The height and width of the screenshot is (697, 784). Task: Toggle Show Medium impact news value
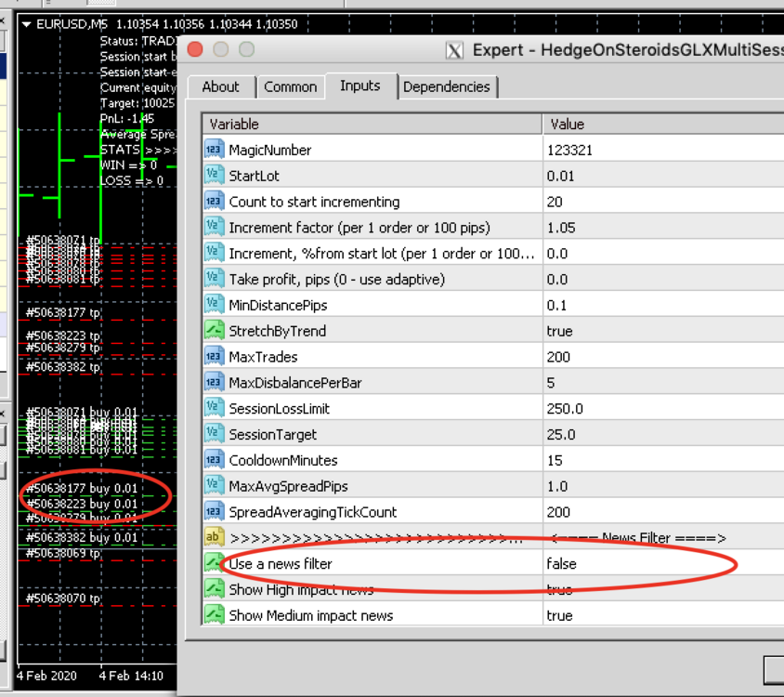tap(663, 615)
